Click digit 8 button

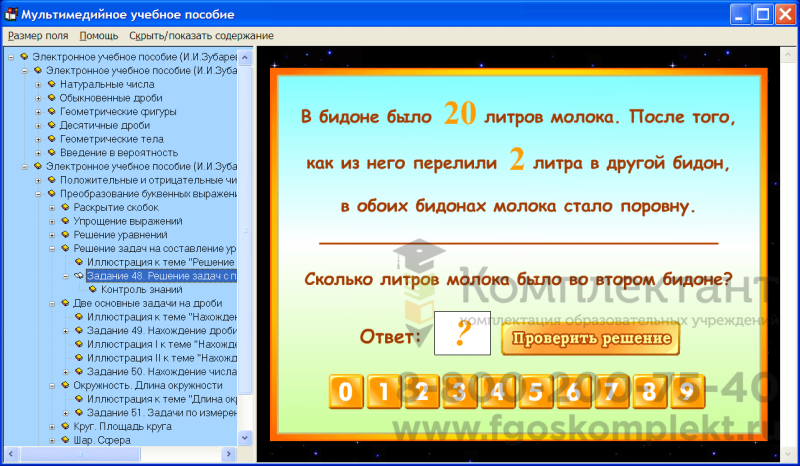pyautogui.click(x=649, y=391)
